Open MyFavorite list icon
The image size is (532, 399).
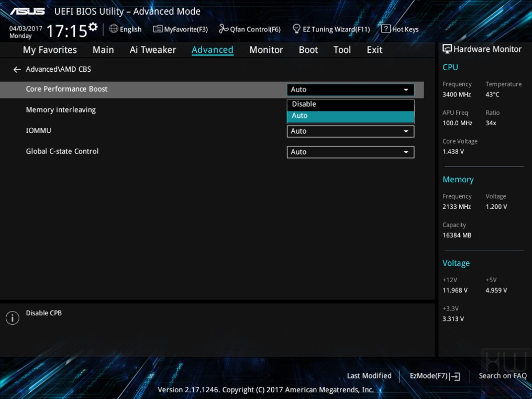[158, 29]
